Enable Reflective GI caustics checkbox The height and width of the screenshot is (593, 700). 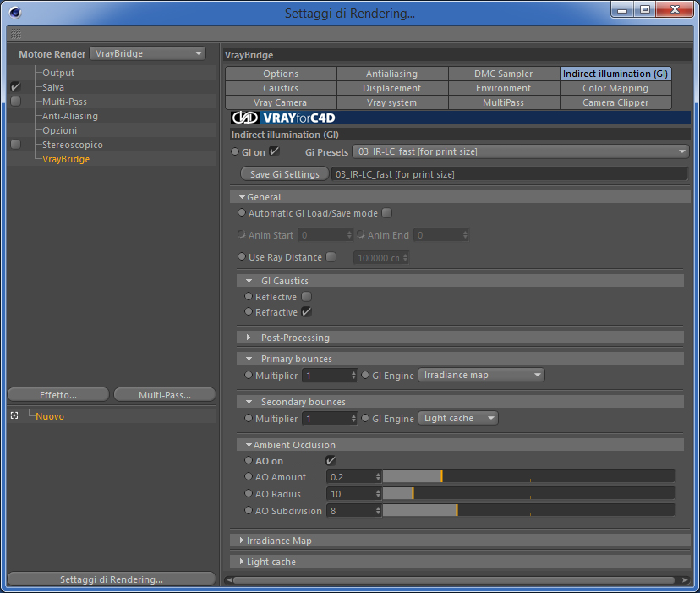point(306,296)
